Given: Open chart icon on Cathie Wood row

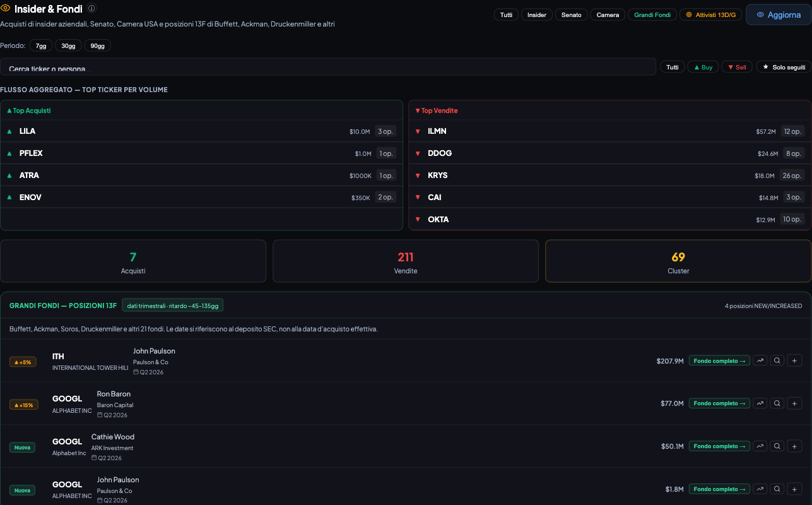Looking at the screenshot, I should [x=760, y=446].
